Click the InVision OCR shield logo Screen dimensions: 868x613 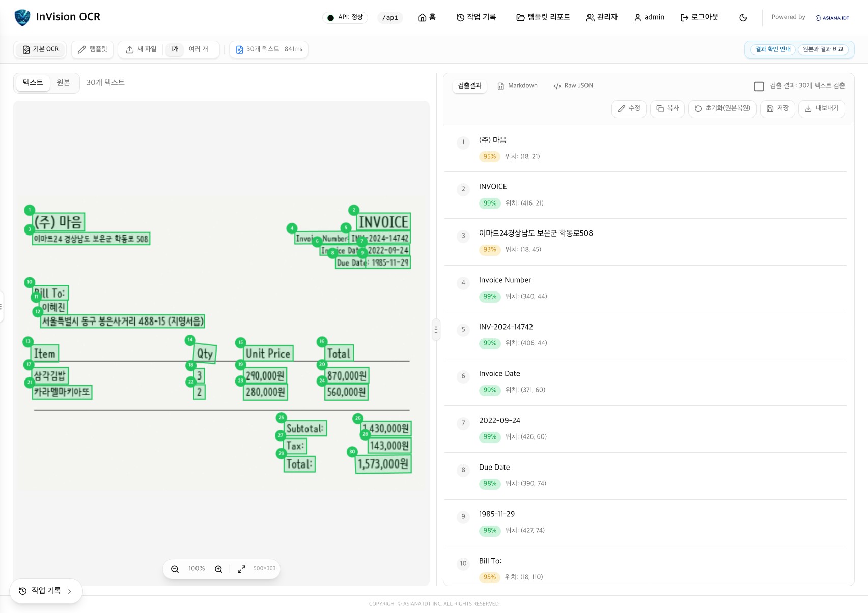(x=22, y=17)
